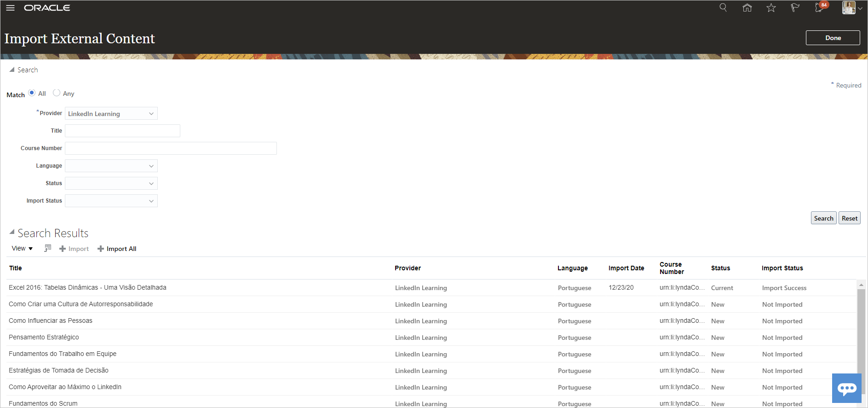Select row Pensamento Estratégico
This screenshot has width=868, height=408.
pos(431,338)
